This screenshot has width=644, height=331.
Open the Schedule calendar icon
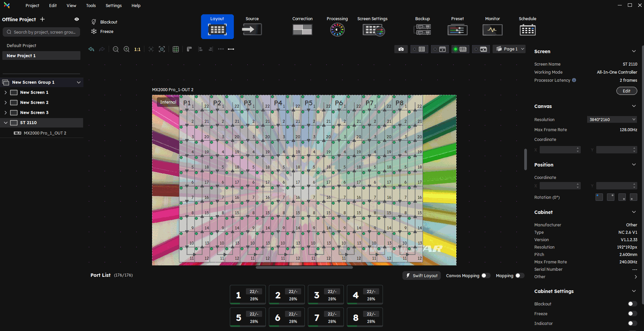click(x=527, y=30)
